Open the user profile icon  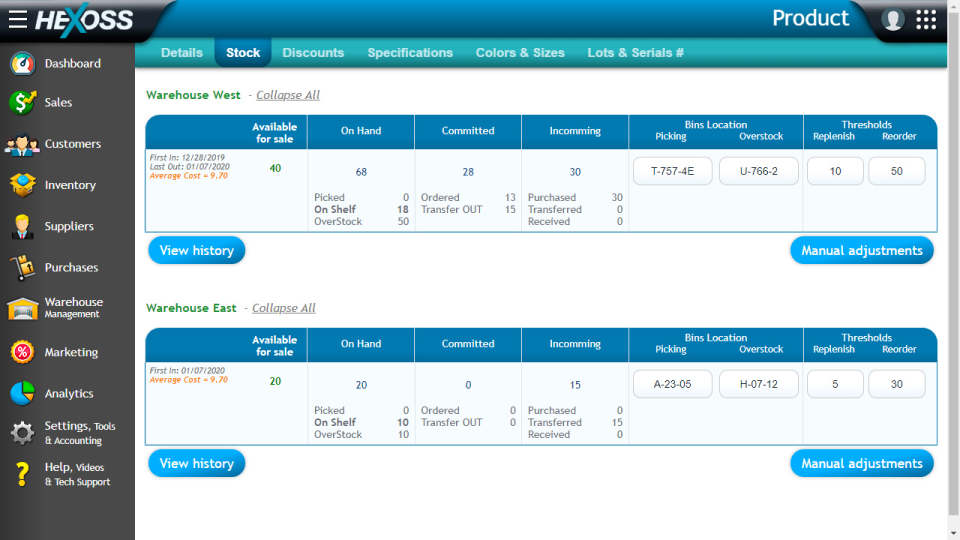pyautogui.click(x=893, y=20)
